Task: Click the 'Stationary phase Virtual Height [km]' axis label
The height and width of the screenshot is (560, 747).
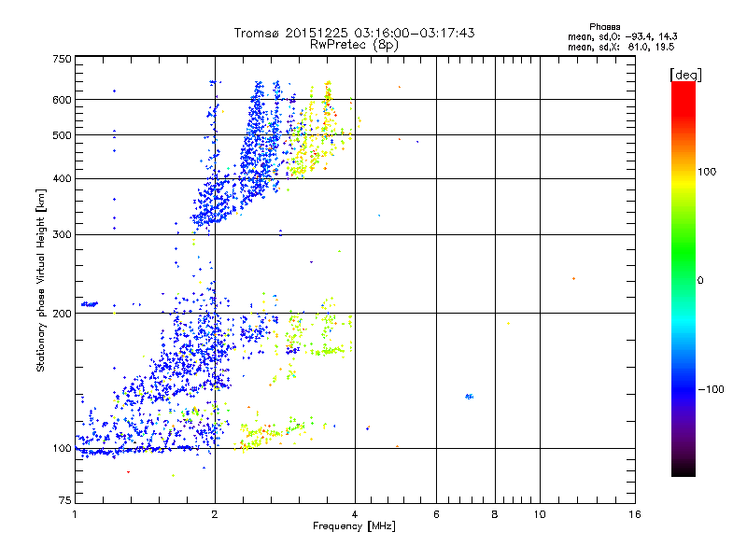Action: (x=41, y=281)
